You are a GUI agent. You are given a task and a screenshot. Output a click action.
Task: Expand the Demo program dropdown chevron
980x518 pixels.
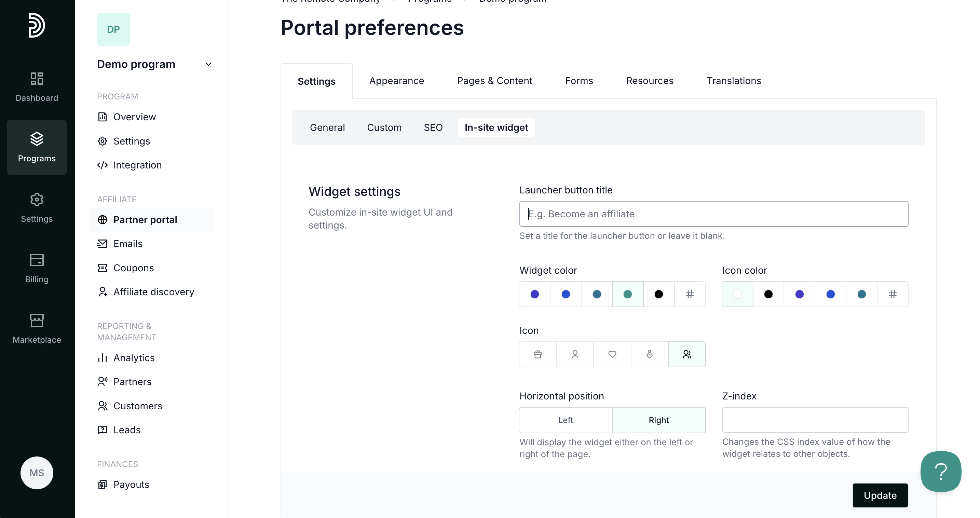point(208,64)
